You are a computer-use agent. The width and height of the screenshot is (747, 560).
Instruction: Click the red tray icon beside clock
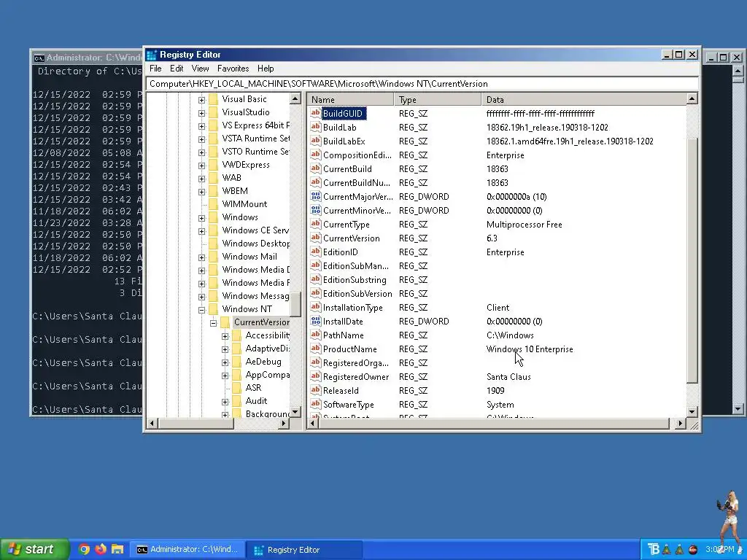[x=694, y=550]
